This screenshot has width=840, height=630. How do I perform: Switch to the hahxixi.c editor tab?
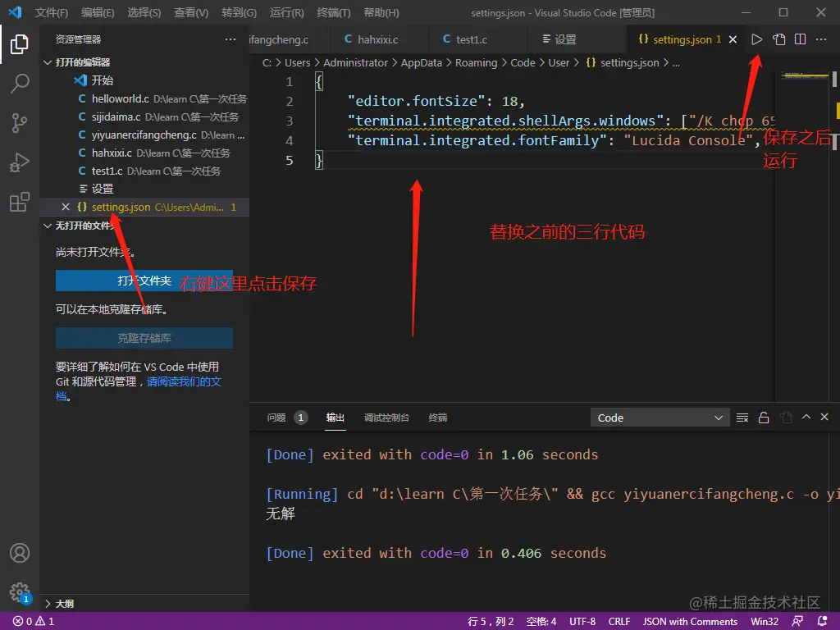379,39
